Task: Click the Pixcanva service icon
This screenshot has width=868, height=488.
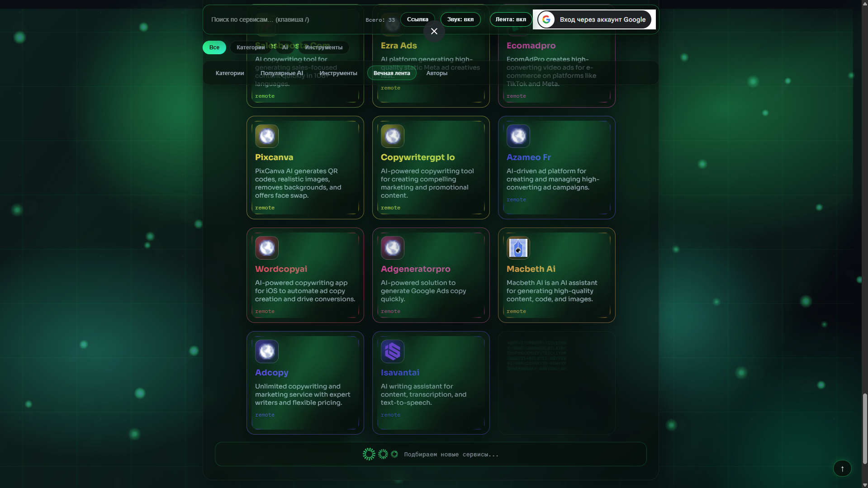Action: (266, 136)
